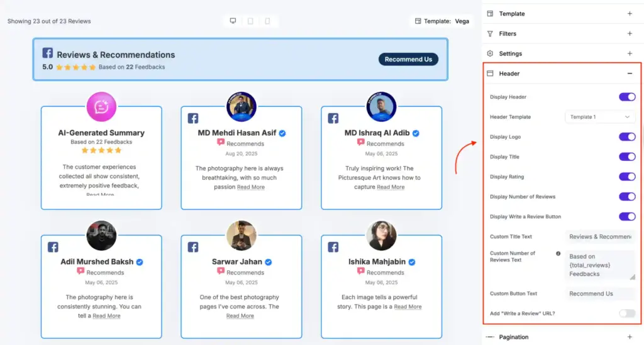The width and height of the screenshot is (644, 345).
Task: Click Facebook icon on Sarwar Jahan card
Action: pyautogui.click(x=193, y=247)
